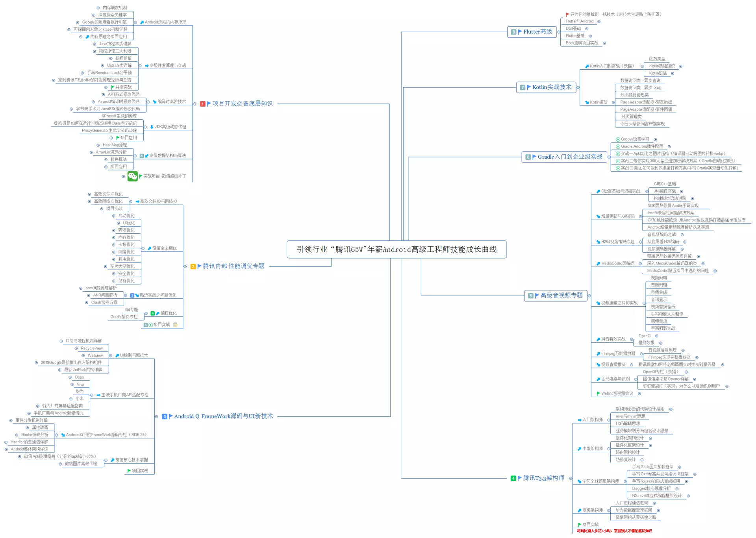756x538 pixels.
Task: Collapse the 微信全面调优 branch
Action: pyautogui.click(x=143, y=248)
